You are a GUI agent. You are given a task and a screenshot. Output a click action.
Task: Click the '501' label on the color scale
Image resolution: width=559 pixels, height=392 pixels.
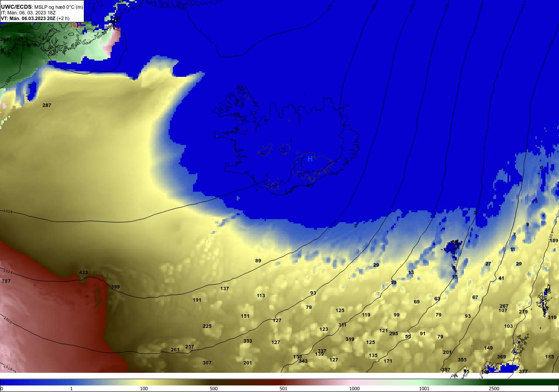(x=284, y=389)
